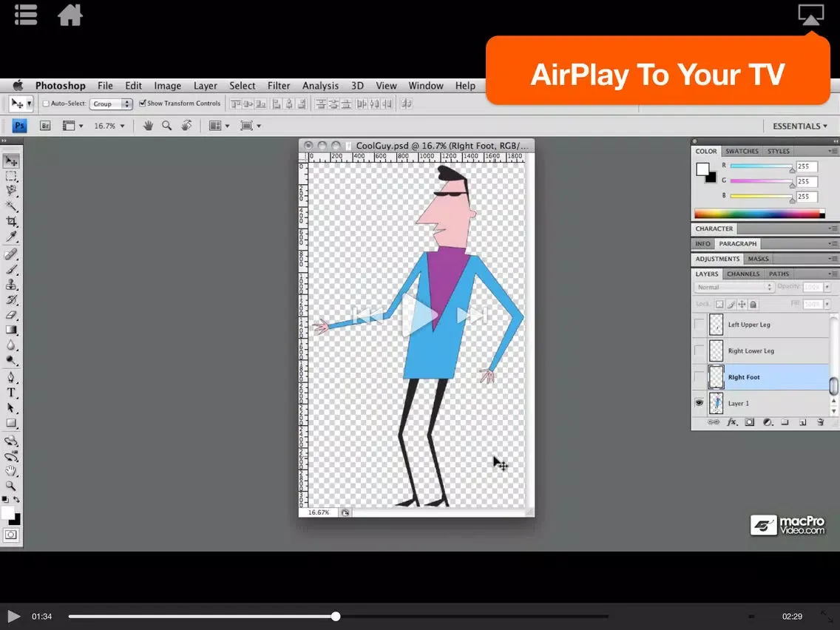Show the Left Upper Leg layer
840x630 pixels.
pyautogui.click(x=699, y=325)
